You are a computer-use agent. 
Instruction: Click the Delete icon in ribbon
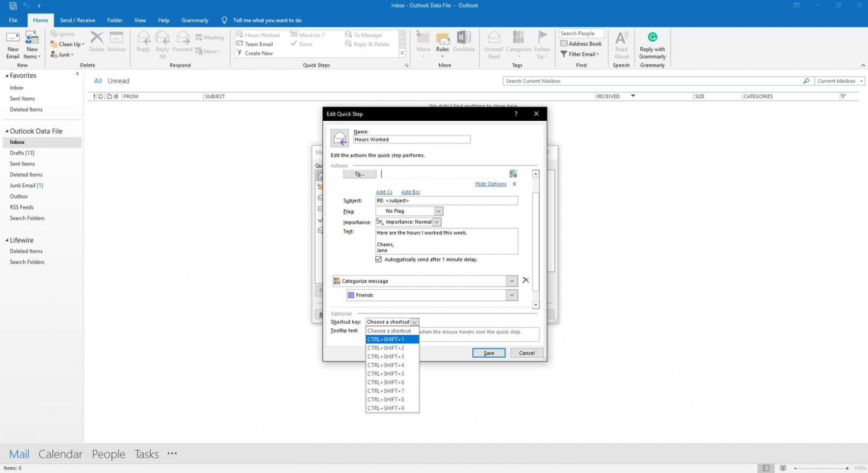(x=96, y=38)
